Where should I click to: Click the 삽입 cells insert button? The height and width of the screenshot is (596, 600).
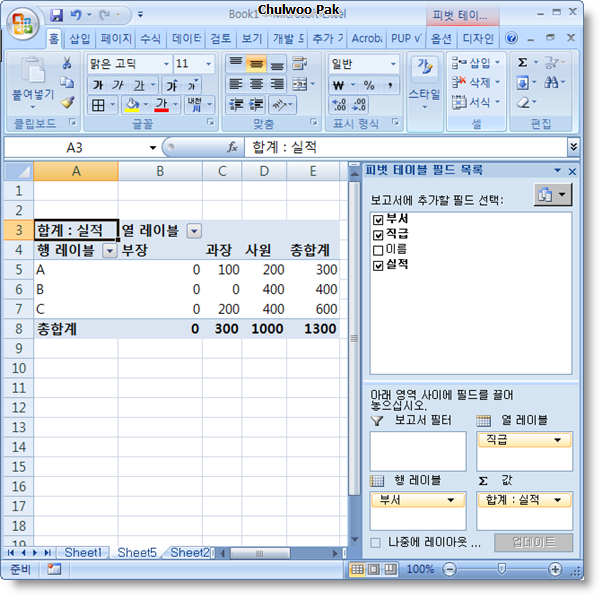[476, 62]
